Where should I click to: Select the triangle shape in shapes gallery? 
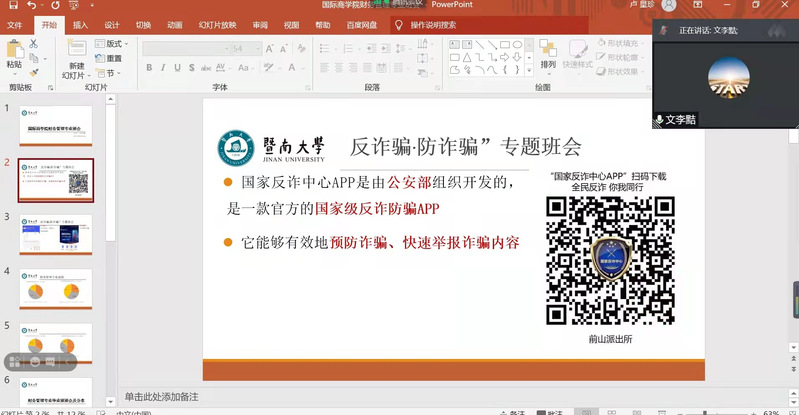tap(467, 58)
